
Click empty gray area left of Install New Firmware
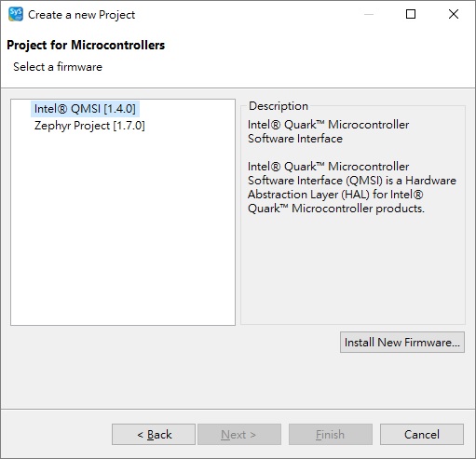[x=174, y=343]
